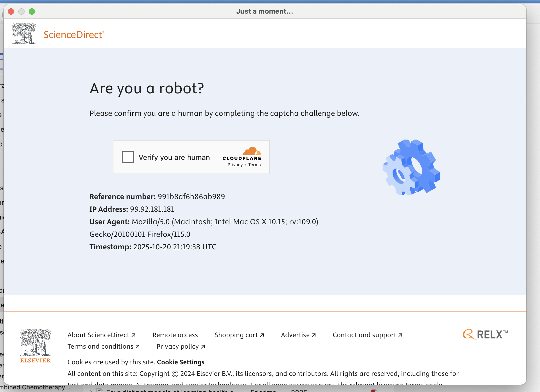
Task: Open the ScienceDirect wordmark link
Action: point(73,35)
